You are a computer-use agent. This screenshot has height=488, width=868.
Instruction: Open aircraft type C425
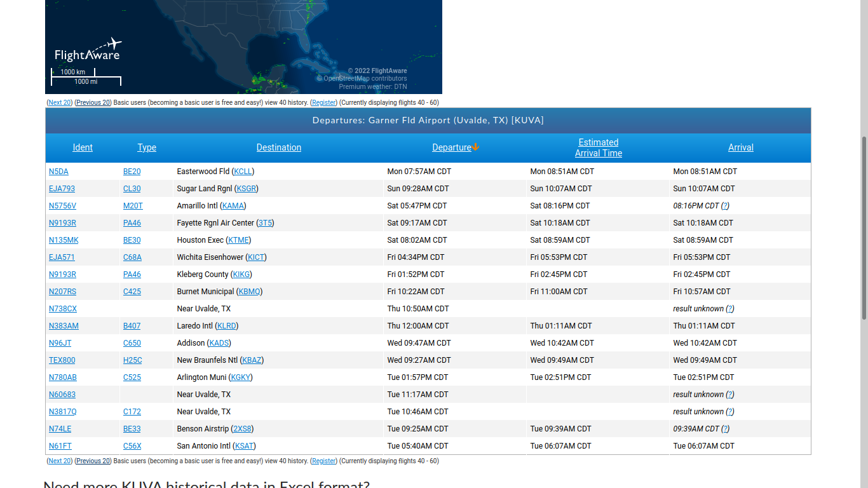[x=132, y=292]
